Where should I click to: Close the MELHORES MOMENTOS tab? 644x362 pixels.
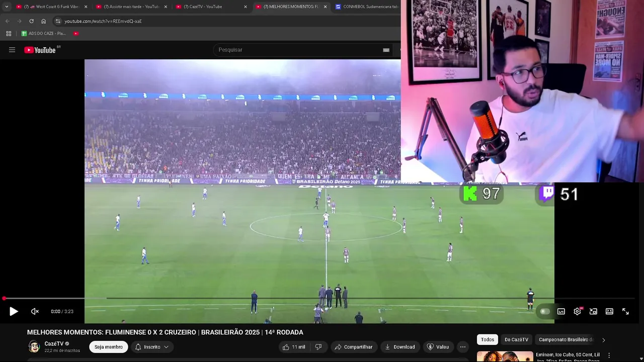(325, 7)
